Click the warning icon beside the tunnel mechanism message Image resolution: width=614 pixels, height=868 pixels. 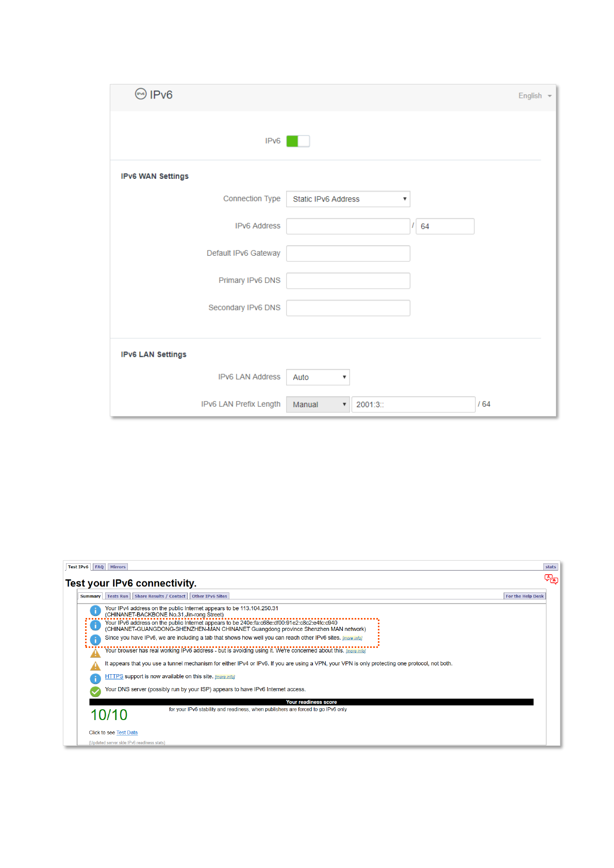click(95, 665)
